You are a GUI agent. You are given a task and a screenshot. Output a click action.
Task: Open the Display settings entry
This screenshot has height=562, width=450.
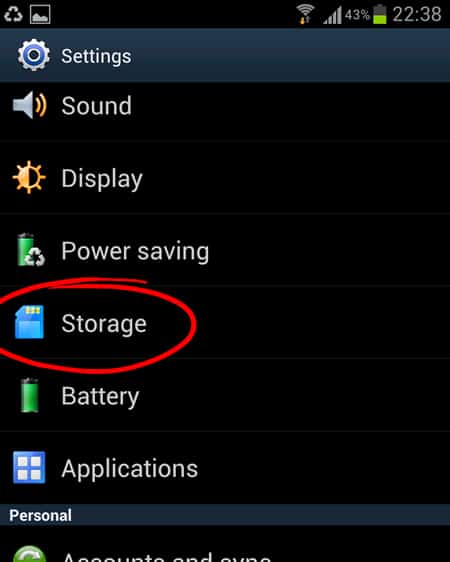(225, 178)
